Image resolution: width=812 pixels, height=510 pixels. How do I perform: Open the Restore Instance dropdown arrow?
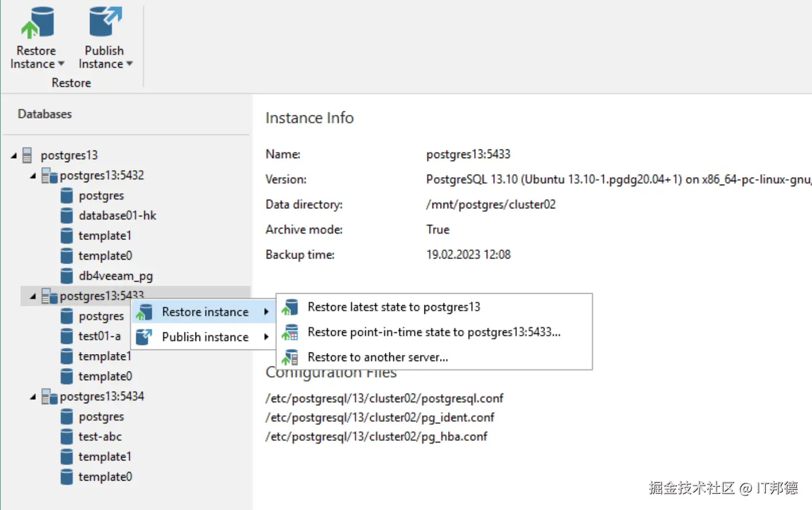[x=61, y=64]
